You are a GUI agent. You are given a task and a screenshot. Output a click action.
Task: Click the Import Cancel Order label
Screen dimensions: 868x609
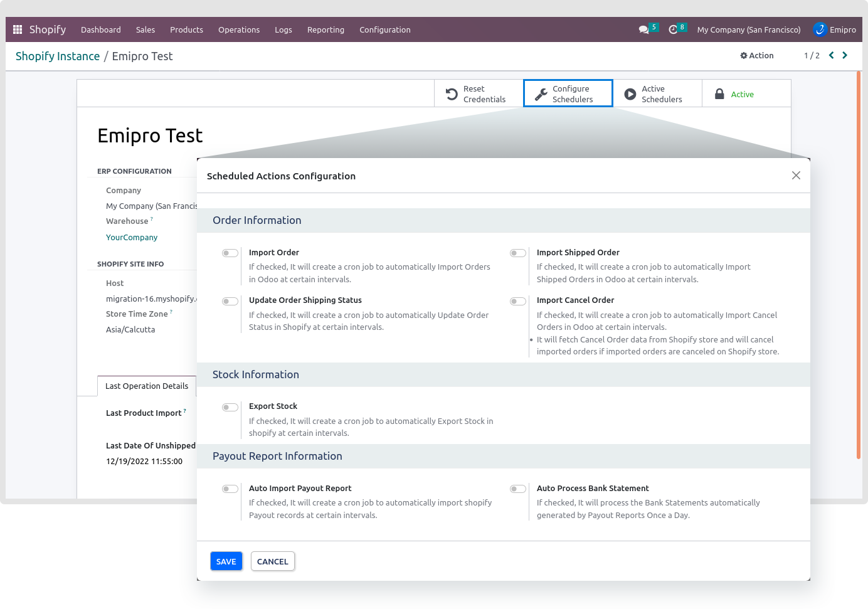575,300
